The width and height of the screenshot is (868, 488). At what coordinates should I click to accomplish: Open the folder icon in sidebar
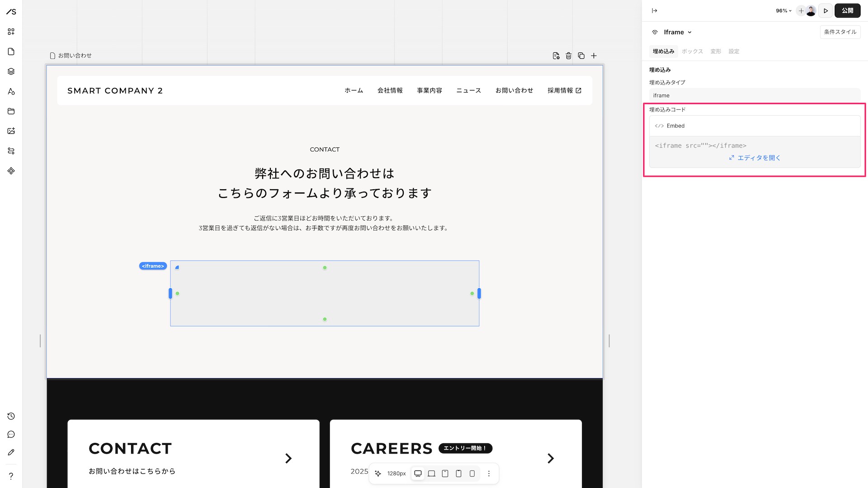11,111
